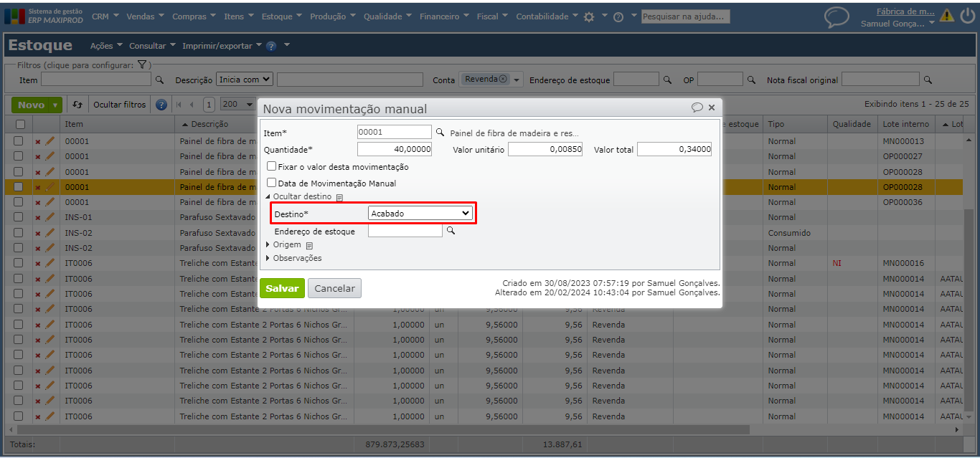Viewport: 980px width, 458px height.
Task: Click the blue help icon in grid toolbar
Action: 161,105
